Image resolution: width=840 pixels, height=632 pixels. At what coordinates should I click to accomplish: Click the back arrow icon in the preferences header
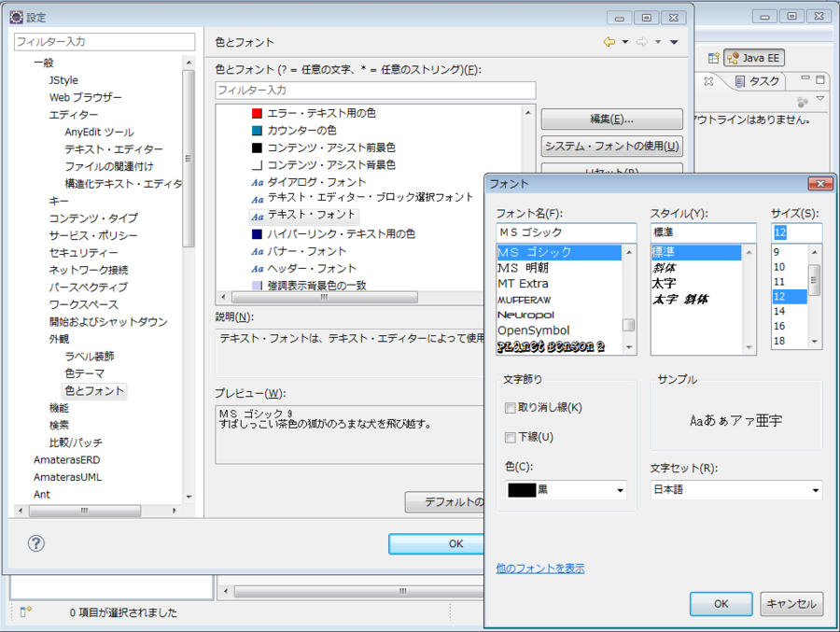point(609,42)
